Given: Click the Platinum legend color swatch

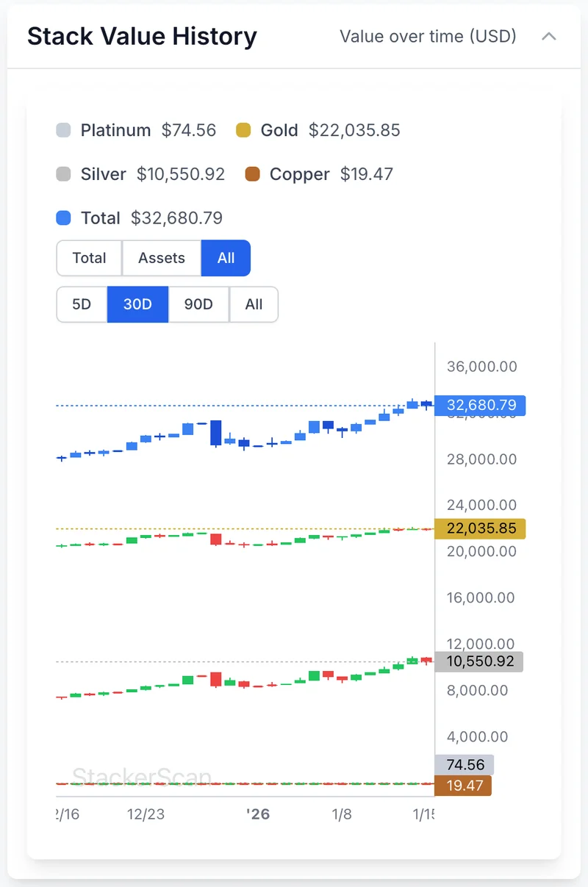Looking at the screenshot, I should (64, 131).
